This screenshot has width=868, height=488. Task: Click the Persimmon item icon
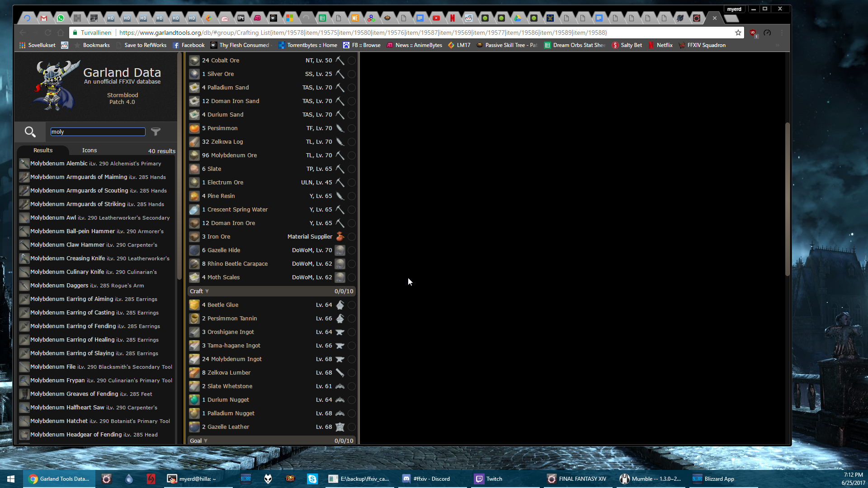coord(194,128)
